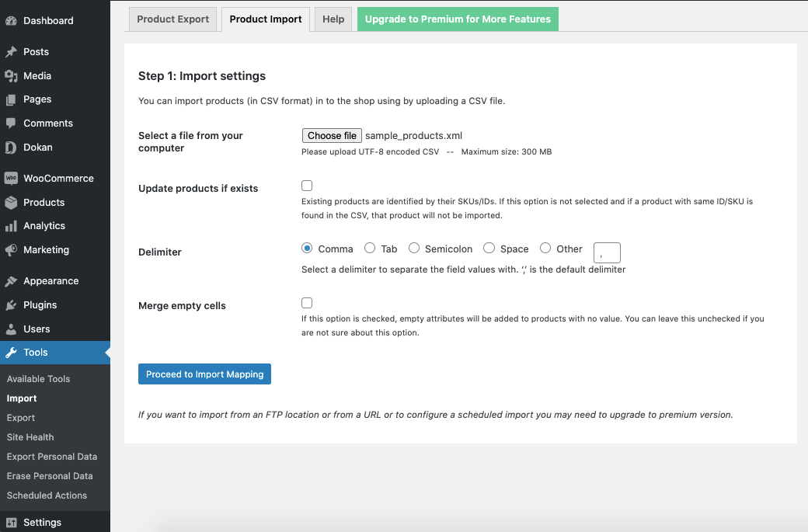Enable the Update products if exists checkbox
The image size is (808, 532).
click(307, 186)
